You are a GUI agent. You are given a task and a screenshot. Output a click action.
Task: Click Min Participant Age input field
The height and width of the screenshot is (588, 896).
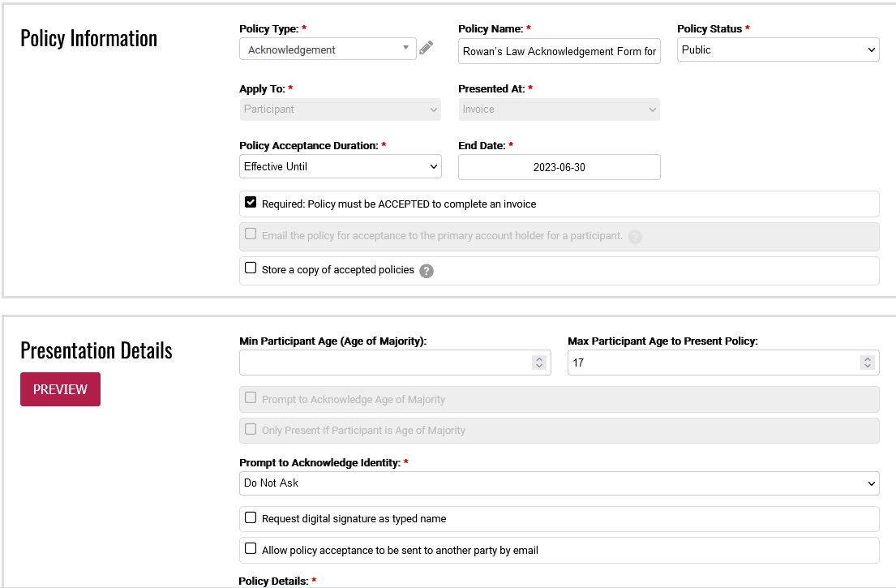click(x=385, y=363)
